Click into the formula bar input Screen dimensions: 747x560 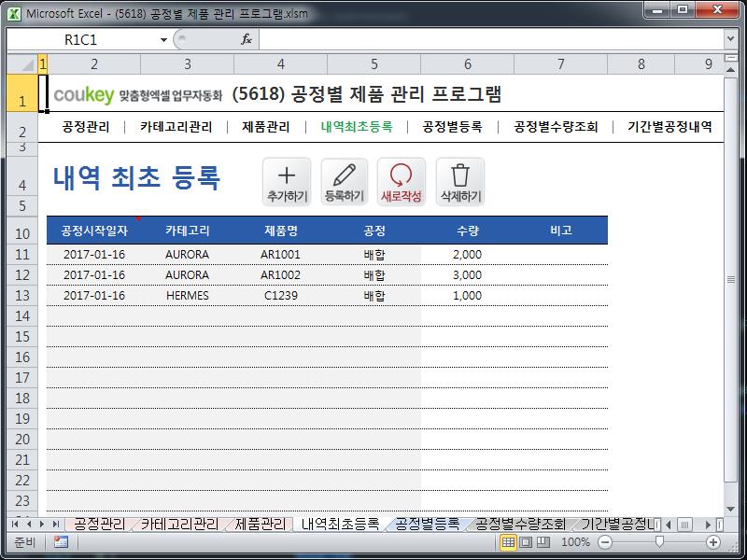tap(491, 39)
